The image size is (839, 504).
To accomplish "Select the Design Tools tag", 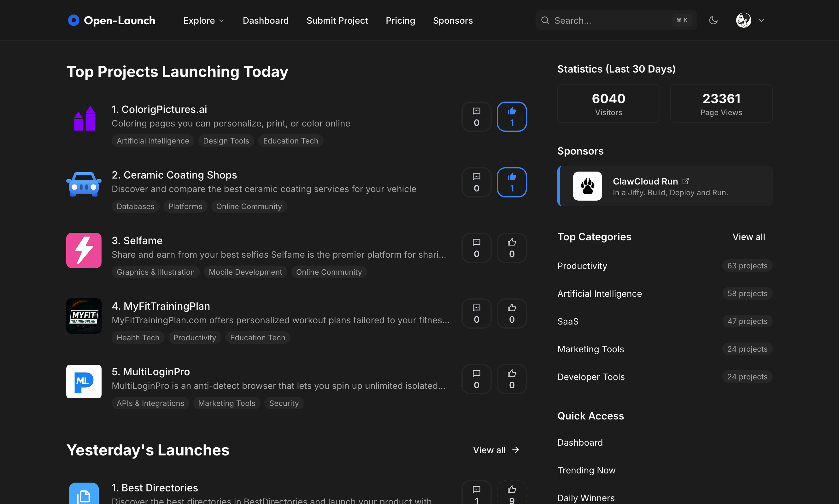I will (x=226, y=141).
